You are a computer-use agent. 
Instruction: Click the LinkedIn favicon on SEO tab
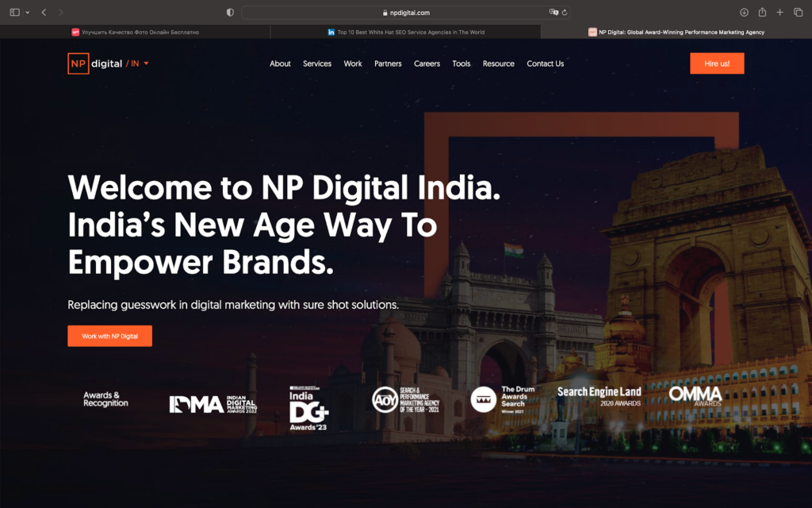(331, 32)
